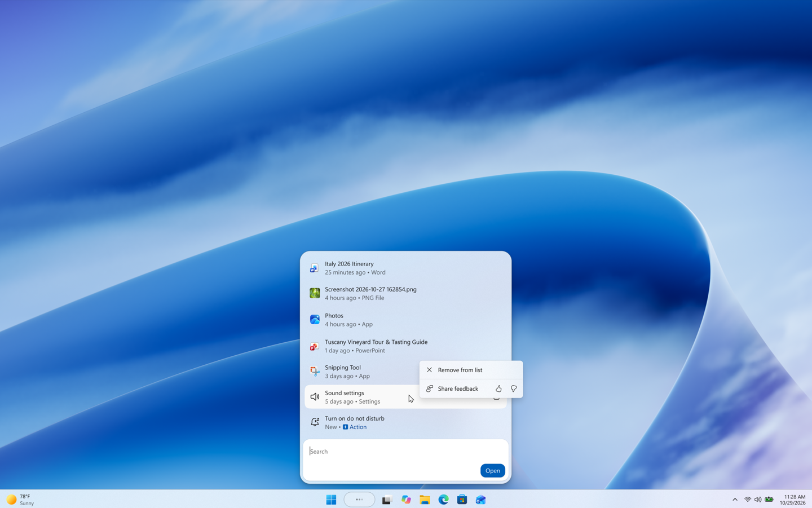
Task: Select the Tuscany Vineyard Tour & Tasting Guide title
Action: [376, 342]
